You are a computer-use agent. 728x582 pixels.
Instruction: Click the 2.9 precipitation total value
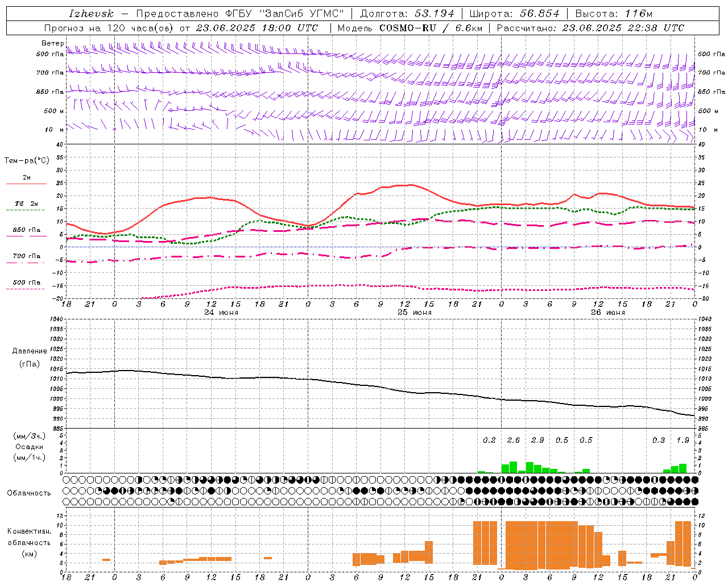[x=537, y=440]
